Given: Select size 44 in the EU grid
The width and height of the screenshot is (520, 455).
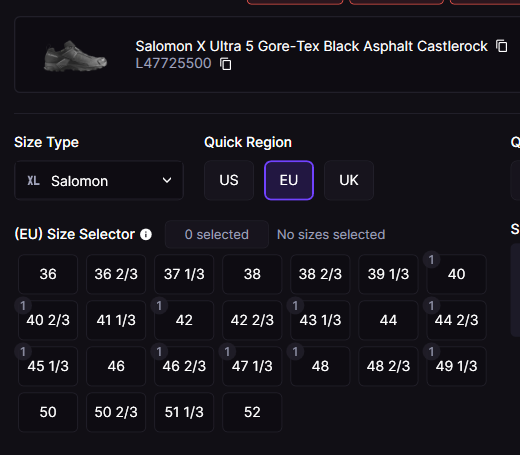Looking at the screenshot, I should (x=388, y=320).
